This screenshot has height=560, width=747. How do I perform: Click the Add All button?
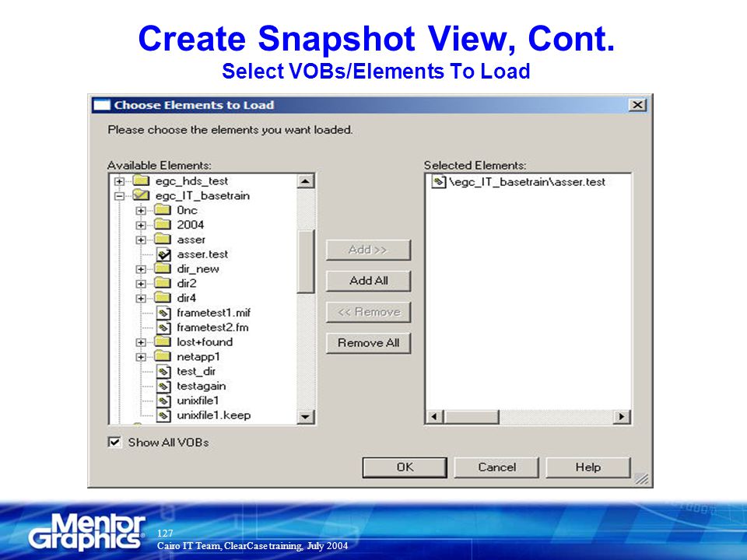point(368,281)
